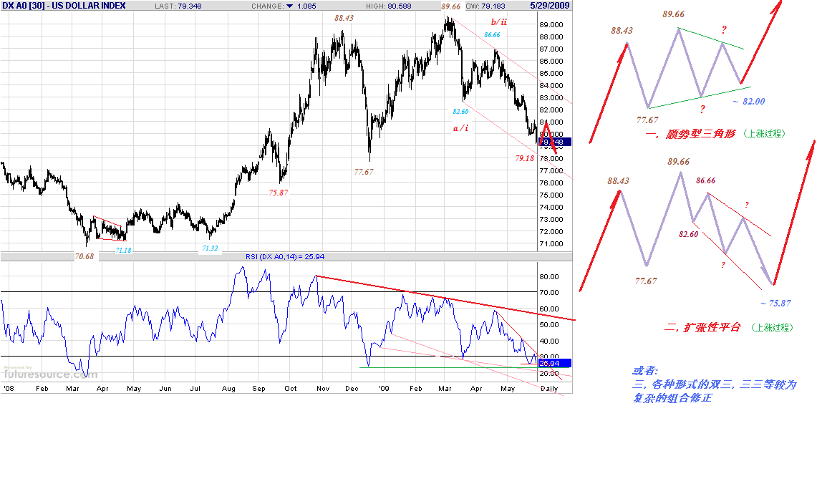Click the 一, 顺势型三角形 heading
This screenshot has height=504, width=817.
point(690,134)
